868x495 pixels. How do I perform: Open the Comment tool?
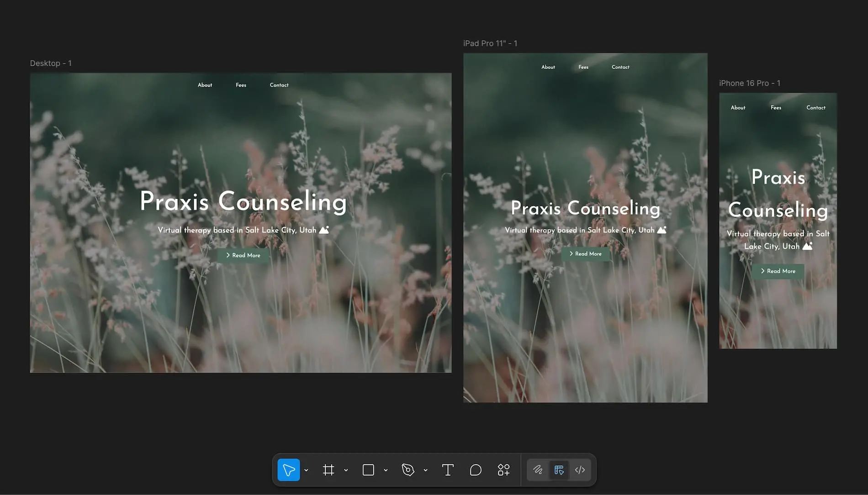coord(475,469)
